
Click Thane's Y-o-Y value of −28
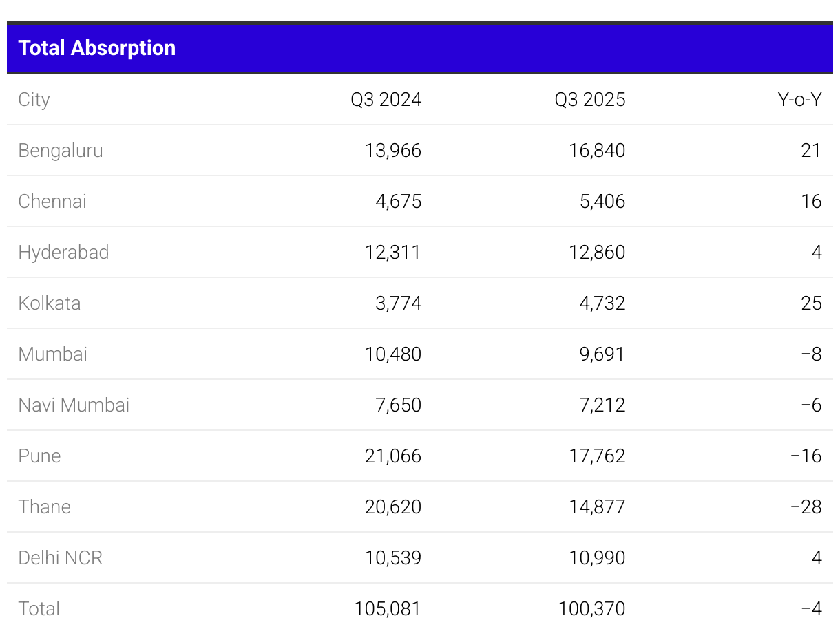(x=806, y=507)
